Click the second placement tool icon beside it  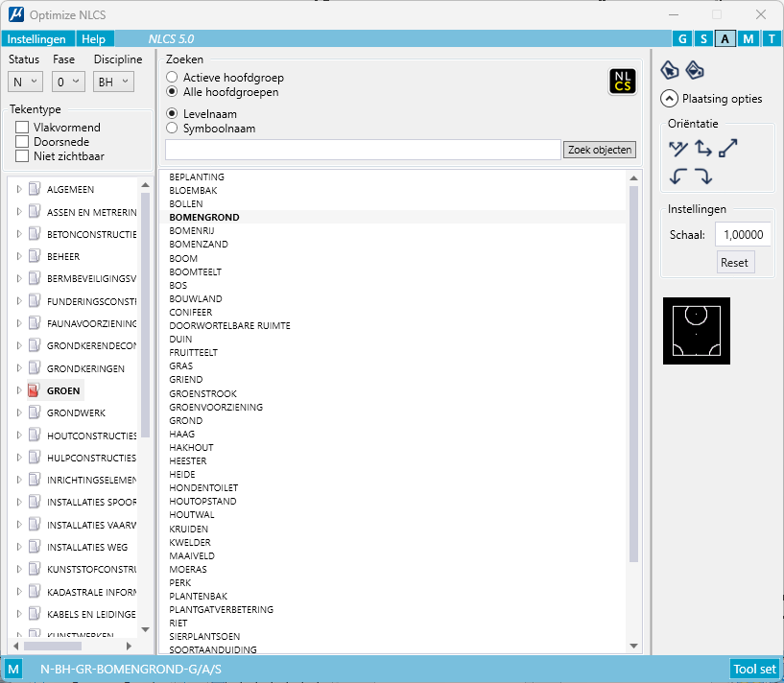(x=695, y=70)
